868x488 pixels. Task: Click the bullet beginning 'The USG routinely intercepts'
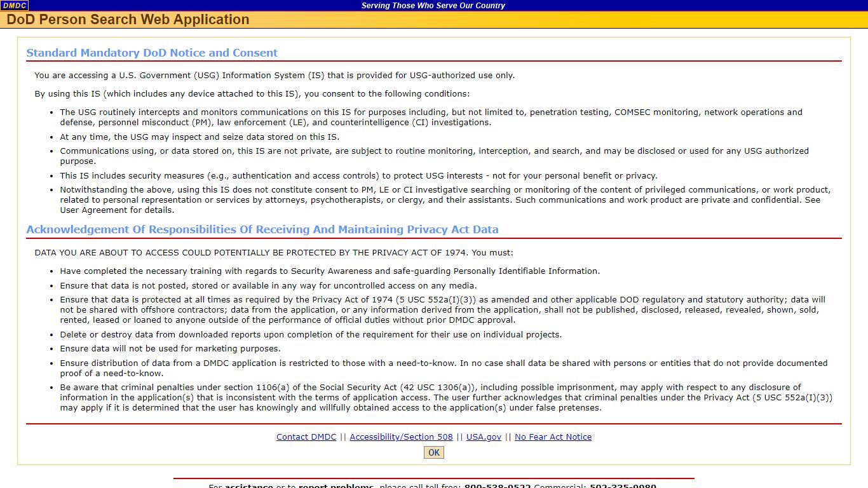pyautogui.click(x=431, y=118)
